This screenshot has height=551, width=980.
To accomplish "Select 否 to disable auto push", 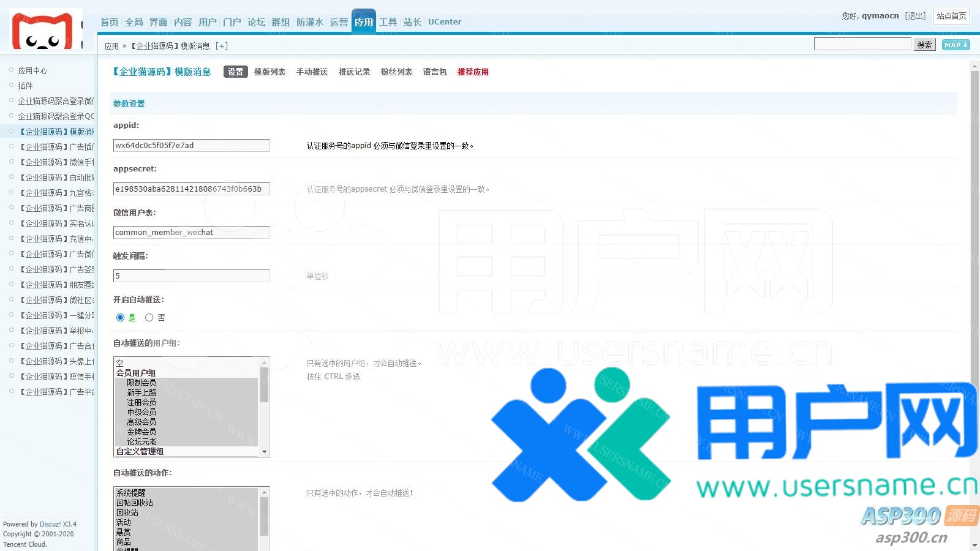I will [x=149, y=318].
